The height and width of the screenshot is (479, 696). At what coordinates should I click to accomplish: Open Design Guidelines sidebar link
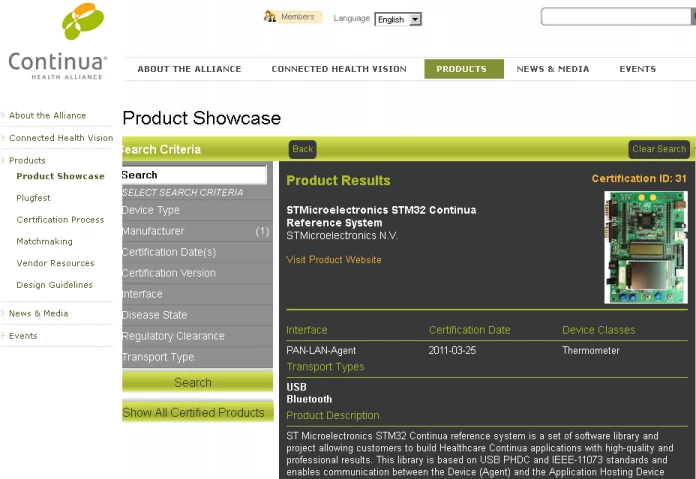pyautogui.click(x=54, y=285)
